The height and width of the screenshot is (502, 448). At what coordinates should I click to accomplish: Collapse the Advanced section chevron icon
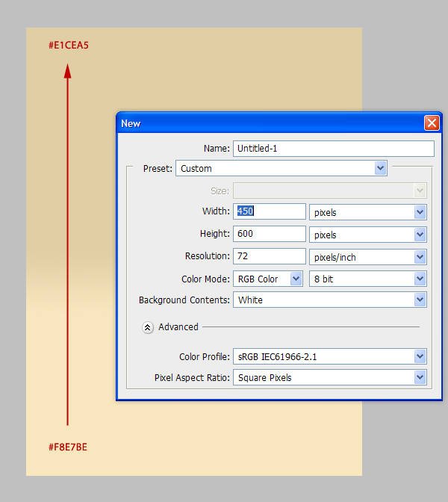pos(148,327)
